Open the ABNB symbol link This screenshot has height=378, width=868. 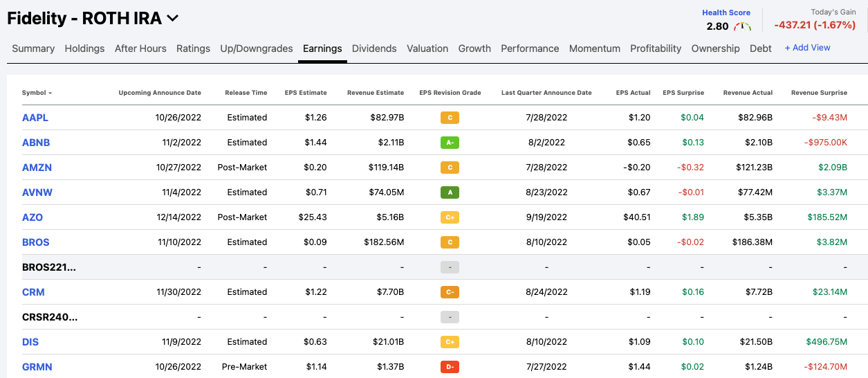(x=36, y=143)
